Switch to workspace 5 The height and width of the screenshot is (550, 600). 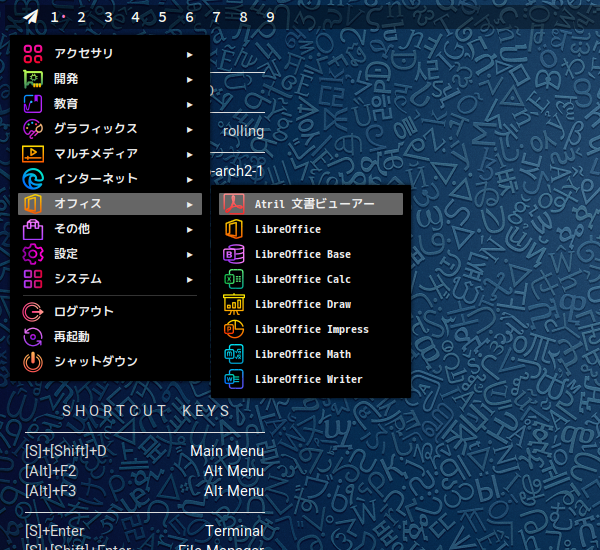click(162, 17)
